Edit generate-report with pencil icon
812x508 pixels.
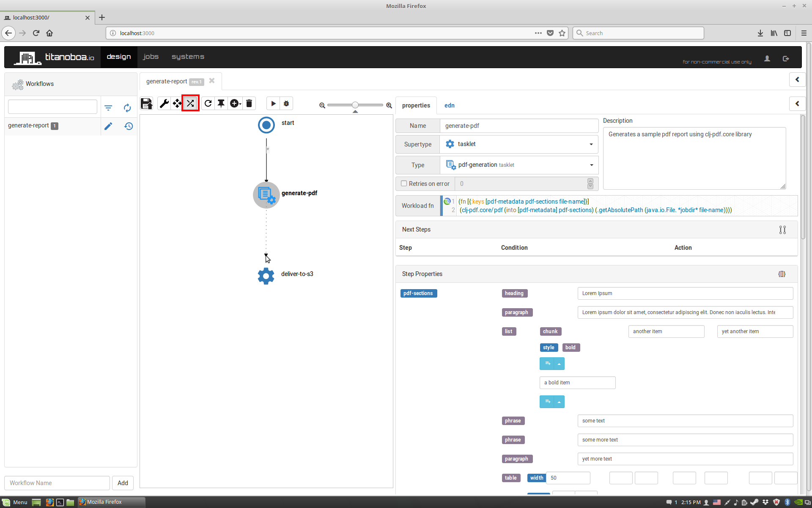click(108, 126)
